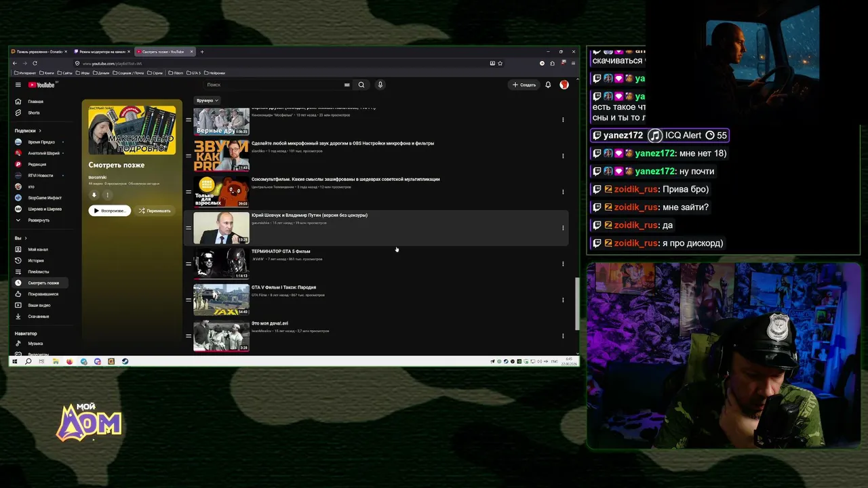Switch to the Режим модератора tab
868x488 pixels.
coord(102,52)
